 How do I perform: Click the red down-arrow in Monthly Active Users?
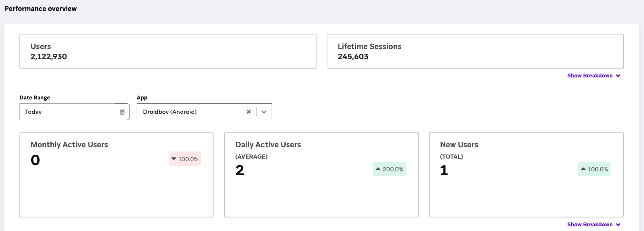(173, 159)
